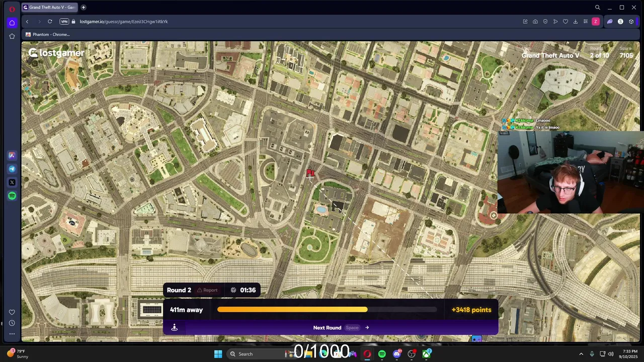Open the send (My Flow) arrow icon
Screen dimensions: 644x362
(x=555, y=22)
